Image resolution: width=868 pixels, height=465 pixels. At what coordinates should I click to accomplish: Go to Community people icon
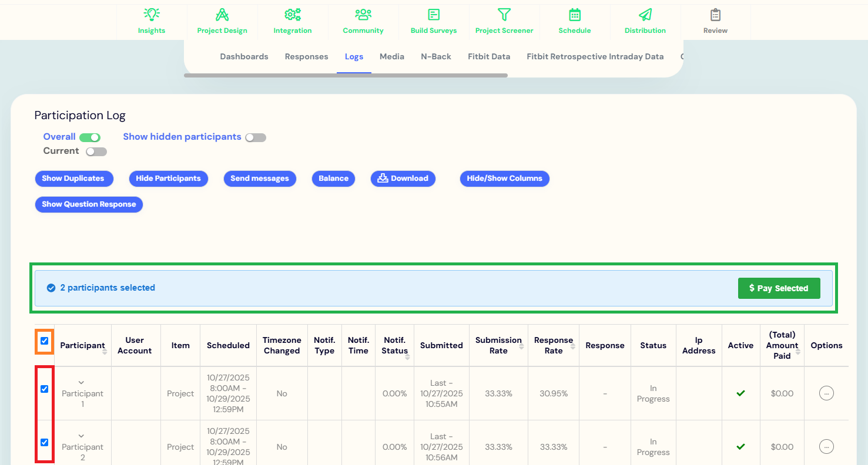[363, 15]
